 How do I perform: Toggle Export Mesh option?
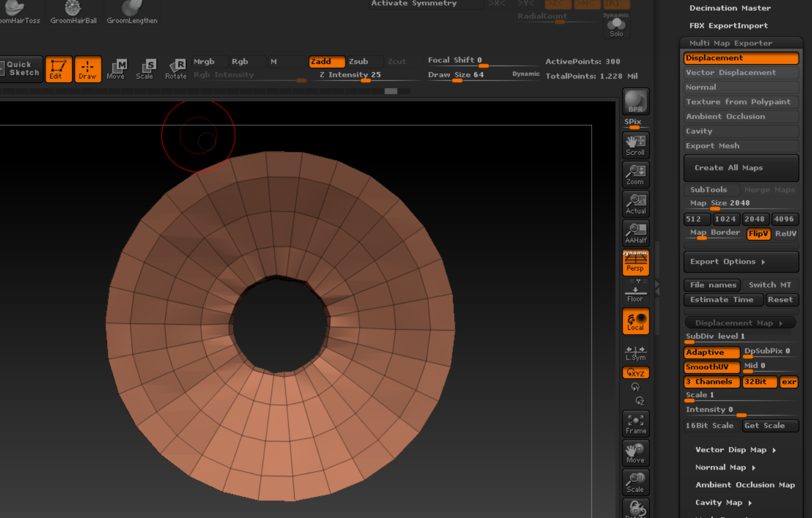coord(741,146)
